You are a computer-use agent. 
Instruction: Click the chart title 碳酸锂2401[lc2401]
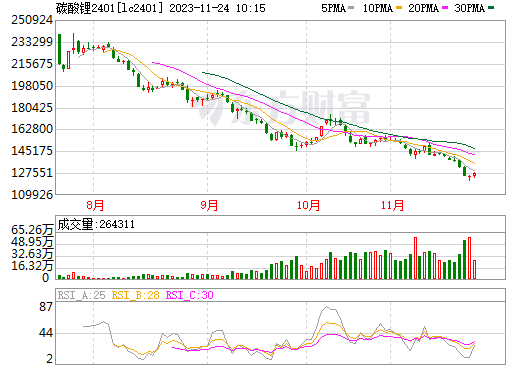pos(110,8)
